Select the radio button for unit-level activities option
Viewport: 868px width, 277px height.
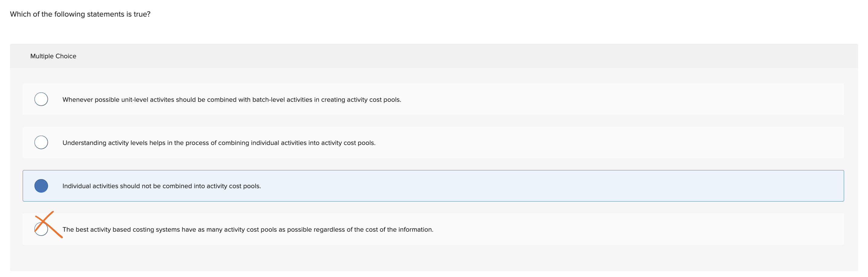coord(41,99)
